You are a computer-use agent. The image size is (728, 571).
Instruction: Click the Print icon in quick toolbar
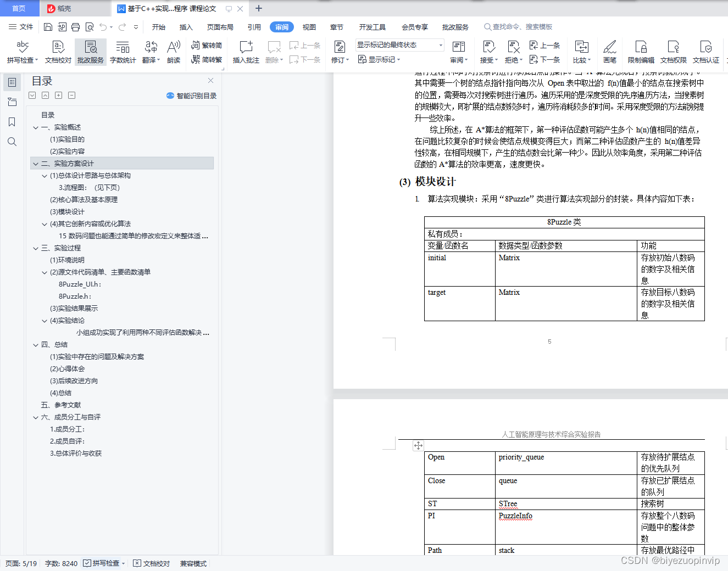coord(75,27)
